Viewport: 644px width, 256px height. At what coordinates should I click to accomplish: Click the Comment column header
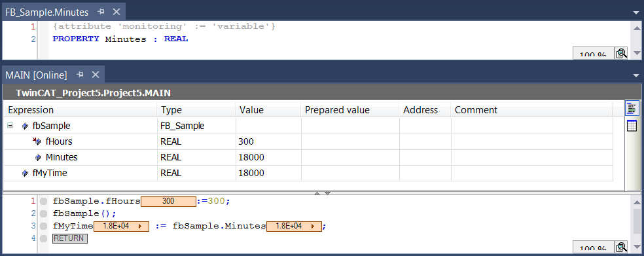[532, 110]
